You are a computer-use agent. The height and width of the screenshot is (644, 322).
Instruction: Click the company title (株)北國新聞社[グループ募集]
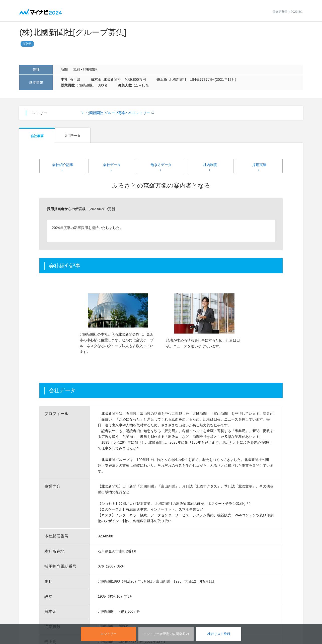pyautogui.click(x=73, y=33)
